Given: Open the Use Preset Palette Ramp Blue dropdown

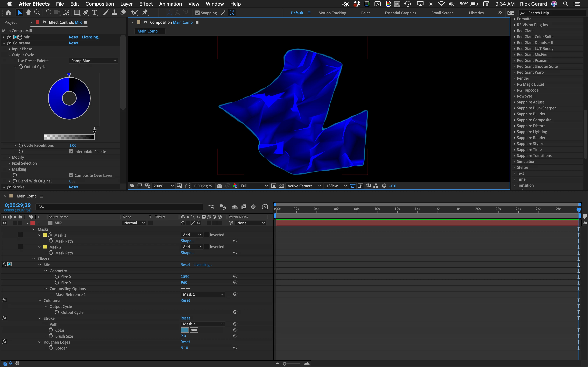Looking at the screenshot, I should click(x=94, y=61).
